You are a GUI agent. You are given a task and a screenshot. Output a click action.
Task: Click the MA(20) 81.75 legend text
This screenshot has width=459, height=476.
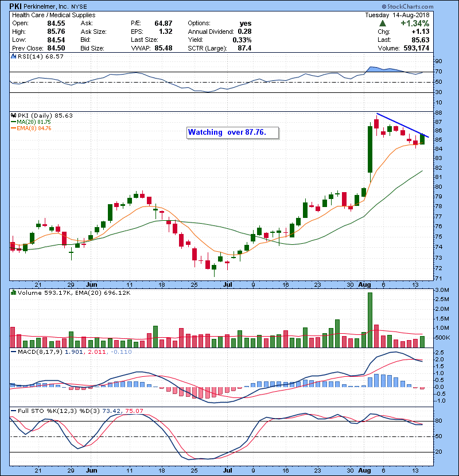coord(34,122)
